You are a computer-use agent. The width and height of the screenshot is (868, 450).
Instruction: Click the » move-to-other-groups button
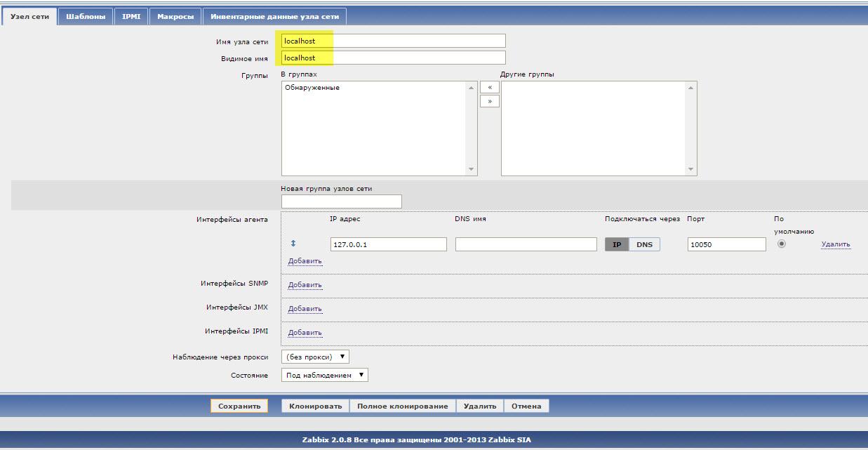(x=489, y=101)
